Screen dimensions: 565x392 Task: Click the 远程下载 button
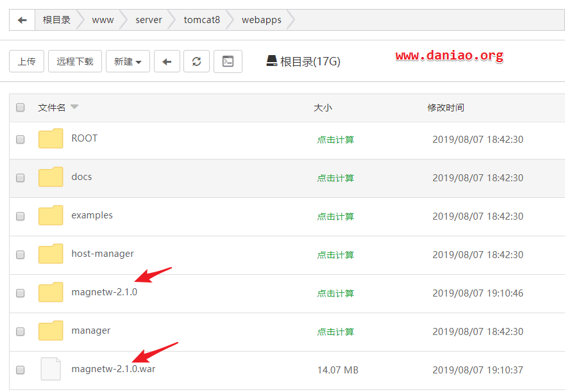(x=75, y=61)
